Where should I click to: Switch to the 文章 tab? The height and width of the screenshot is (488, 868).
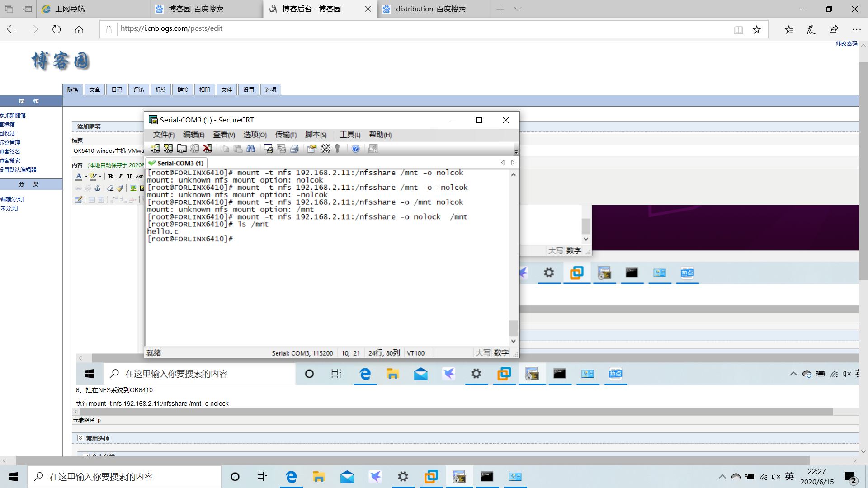[94, 89]
